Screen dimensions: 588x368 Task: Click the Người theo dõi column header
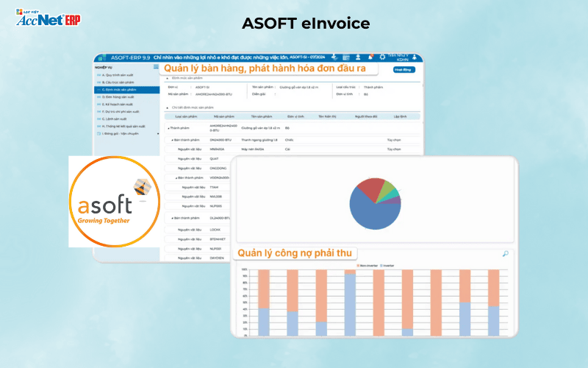(x=366, y=117)
